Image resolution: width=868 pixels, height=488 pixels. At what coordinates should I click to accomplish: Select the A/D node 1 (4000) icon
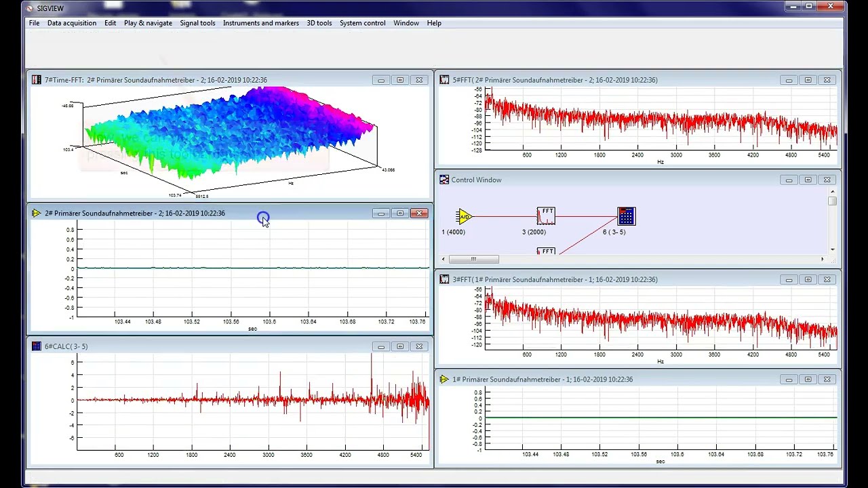point(465,217)
